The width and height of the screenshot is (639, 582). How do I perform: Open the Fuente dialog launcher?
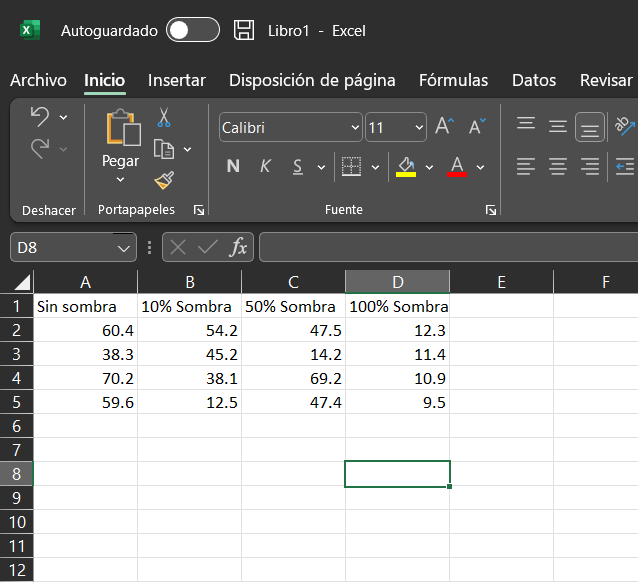[491, 210]
